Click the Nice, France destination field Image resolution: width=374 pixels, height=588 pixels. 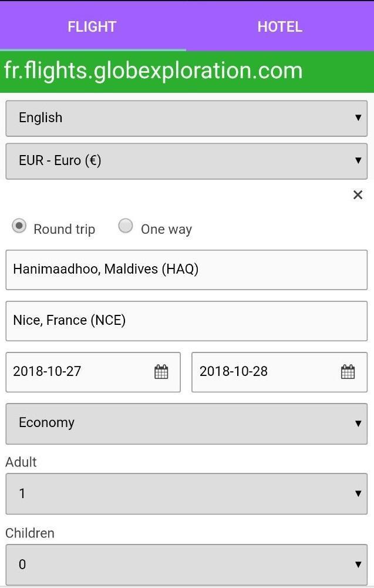(x=186, y=321)
